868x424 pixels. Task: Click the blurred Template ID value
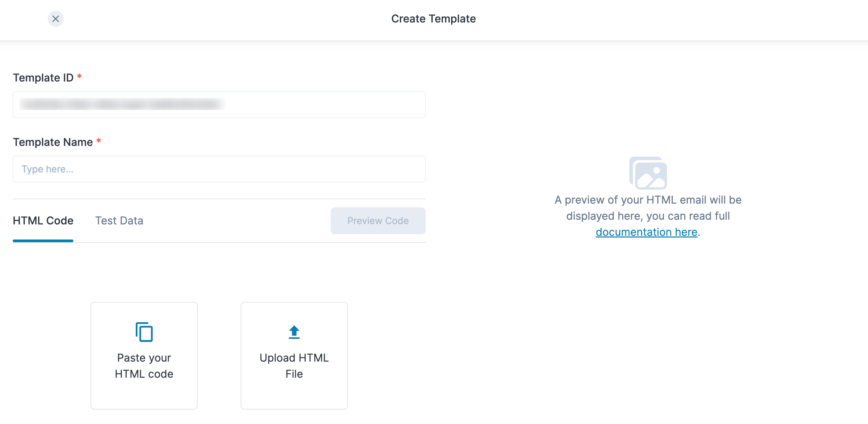[x=122, y=104]
